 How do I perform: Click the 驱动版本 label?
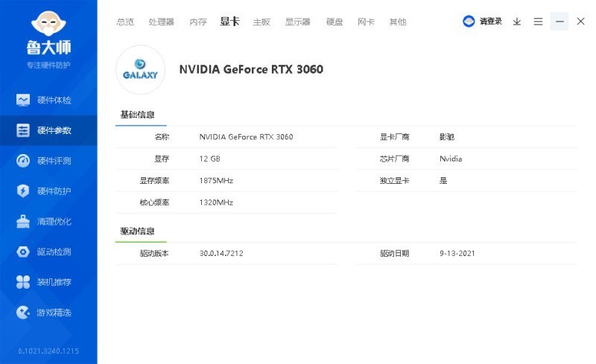(x=154, y=253)
